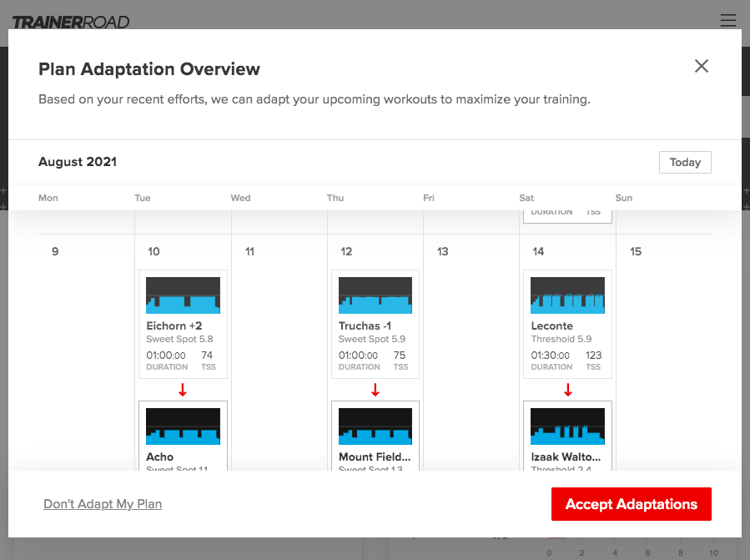
Task: Click the TrainerRoad logo
Action: tap(71, 22)
